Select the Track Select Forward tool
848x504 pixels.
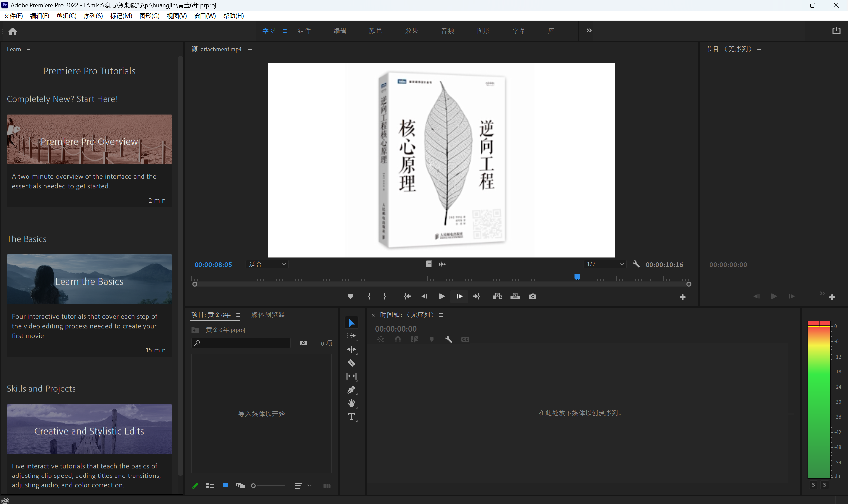click(351, 336)
